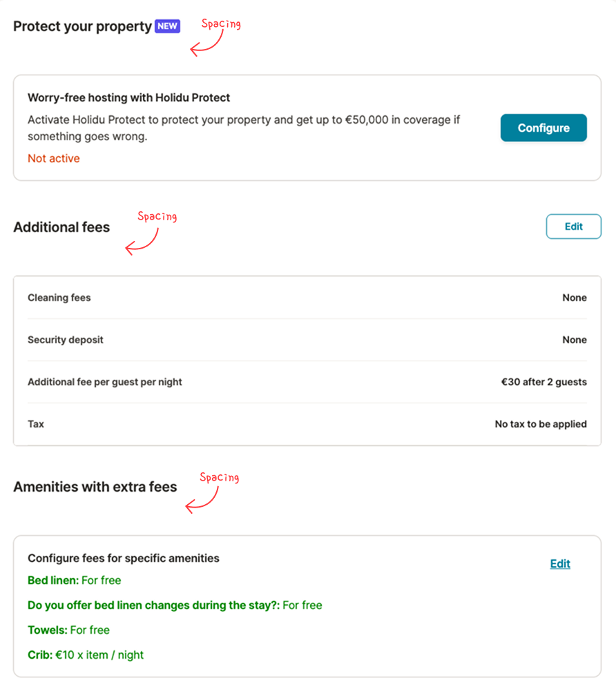The height and width of the screenshot is (694, 616).
Task: Select the Towels: For free entry
Action: [69, 630]
